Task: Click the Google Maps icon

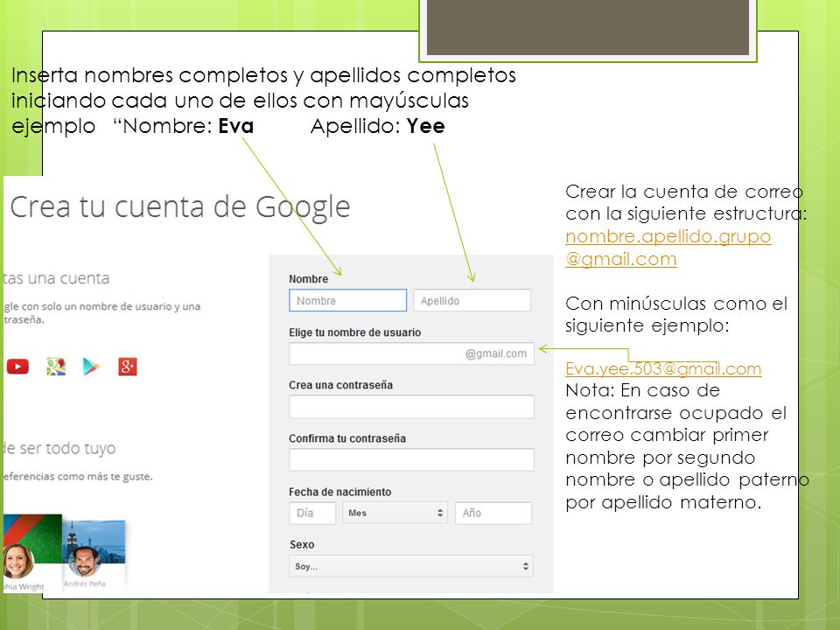Action: (x=56, y=367)
